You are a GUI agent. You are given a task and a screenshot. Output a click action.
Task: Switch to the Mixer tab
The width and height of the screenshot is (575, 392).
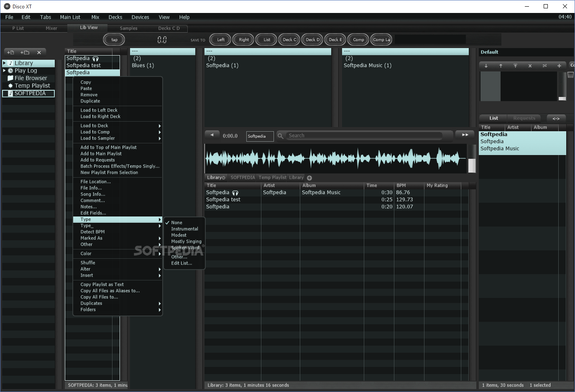(51, 28)
